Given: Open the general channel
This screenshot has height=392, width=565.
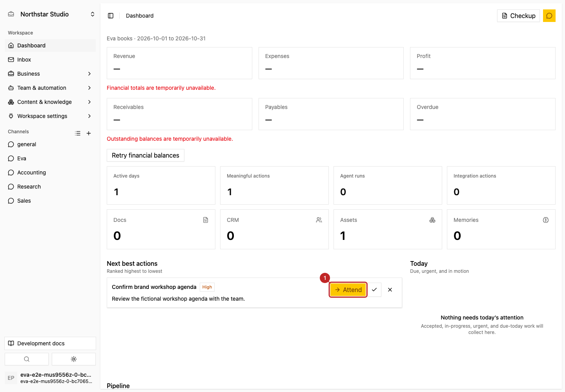Looking at the screenshot, I should 50,144.
